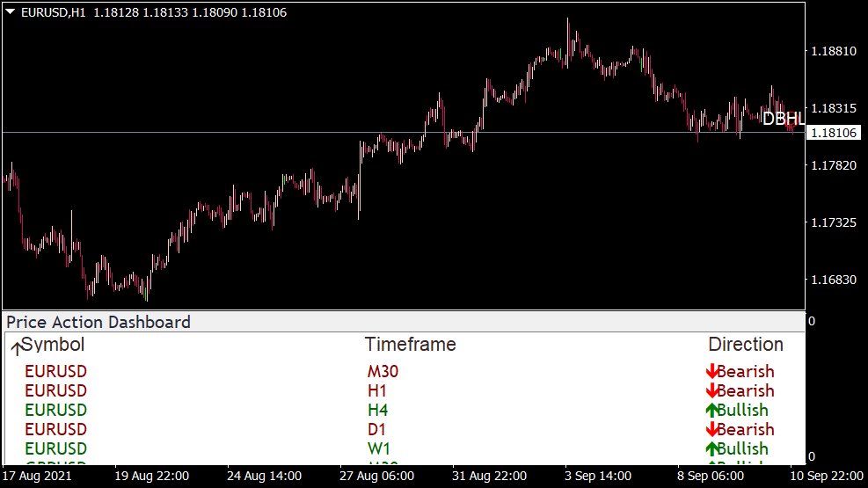Choose the H4 timeframe entry

(x=377, y=411)
